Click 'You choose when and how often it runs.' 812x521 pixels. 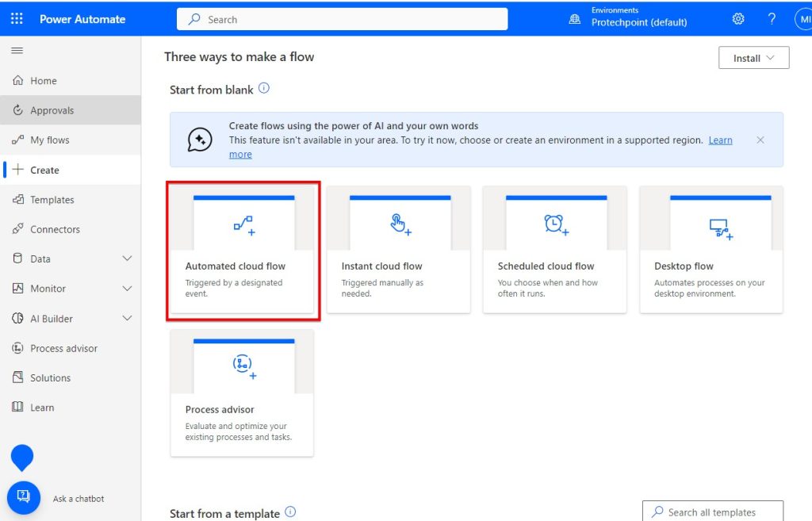click(x=547, y=288)
